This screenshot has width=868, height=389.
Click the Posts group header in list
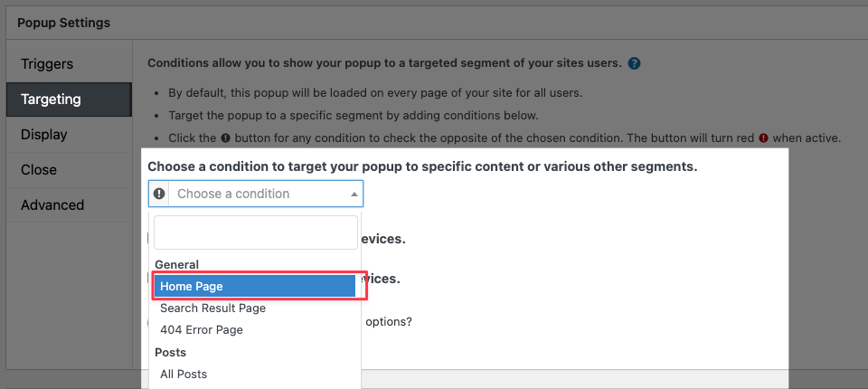(171, 352)
